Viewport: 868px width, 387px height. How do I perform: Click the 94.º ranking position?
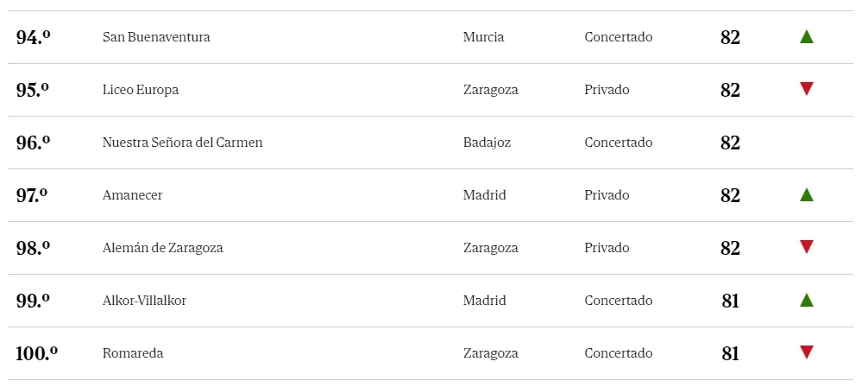point(33,37)
